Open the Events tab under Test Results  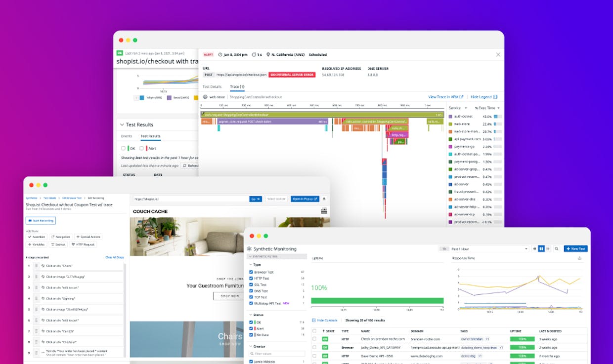click(x=127, y=136)
